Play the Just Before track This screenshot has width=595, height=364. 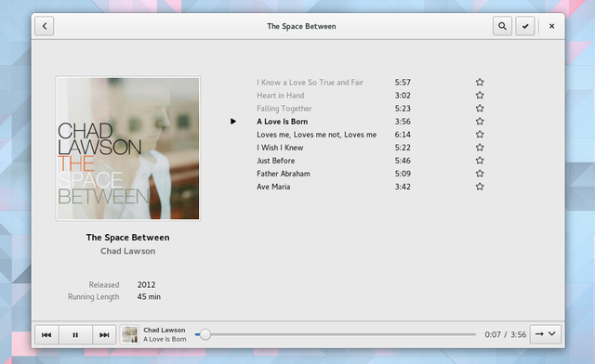pos(276,161)
